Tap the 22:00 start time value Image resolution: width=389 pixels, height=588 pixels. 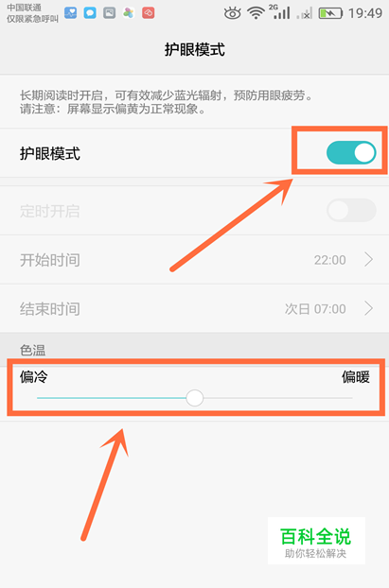point(329,260)
